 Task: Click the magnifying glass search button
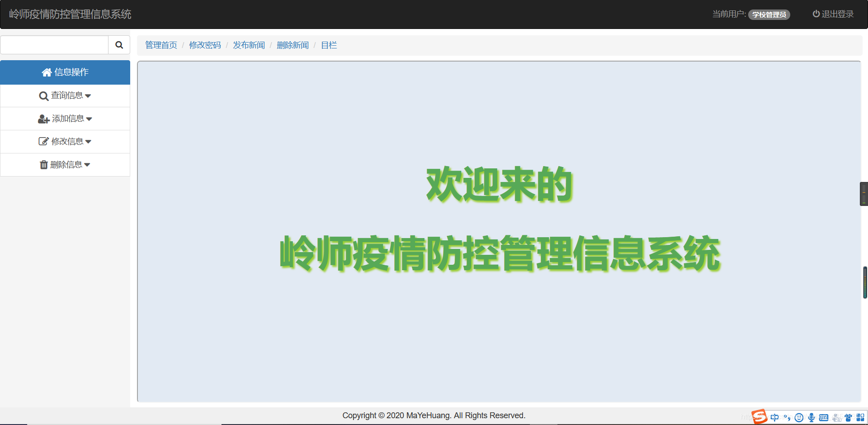[119, 45]
